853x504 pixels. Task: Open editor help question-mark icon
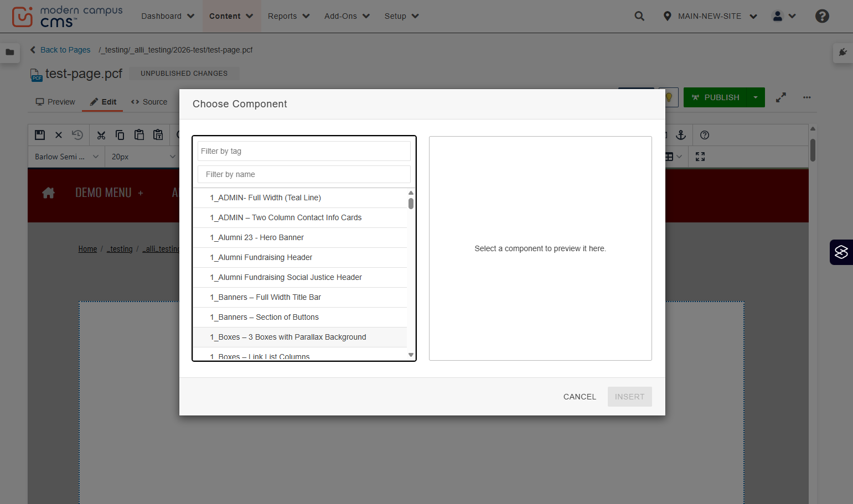click(705, 135)
